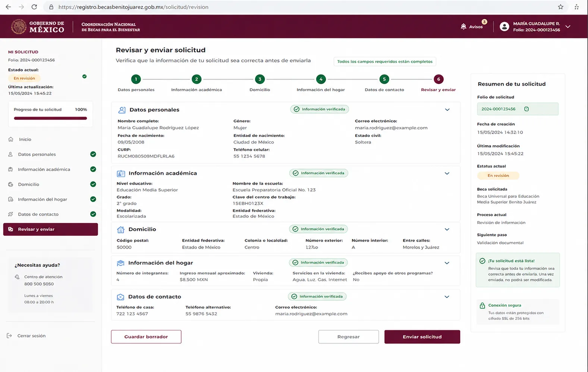Screen dimensions: 588x372
Task: Go to step 1 Datos personales
Action: (136, 79)
